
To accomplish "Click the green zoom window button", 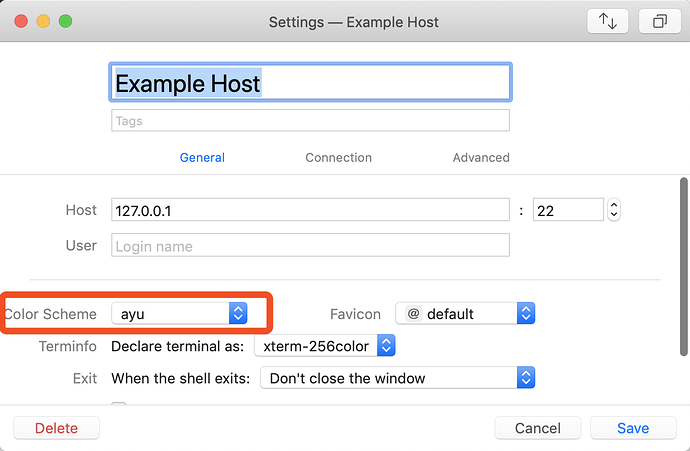I will click(66, 21).
